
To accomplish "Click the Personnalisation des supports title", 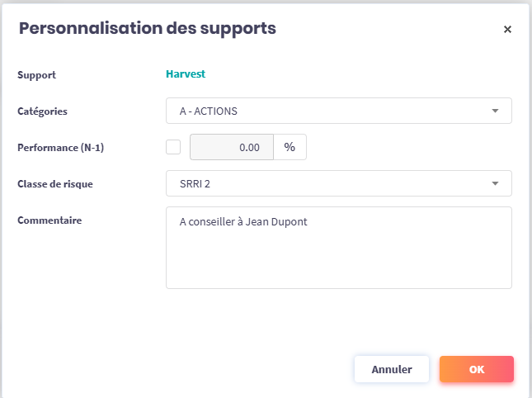I will (147, 28).
